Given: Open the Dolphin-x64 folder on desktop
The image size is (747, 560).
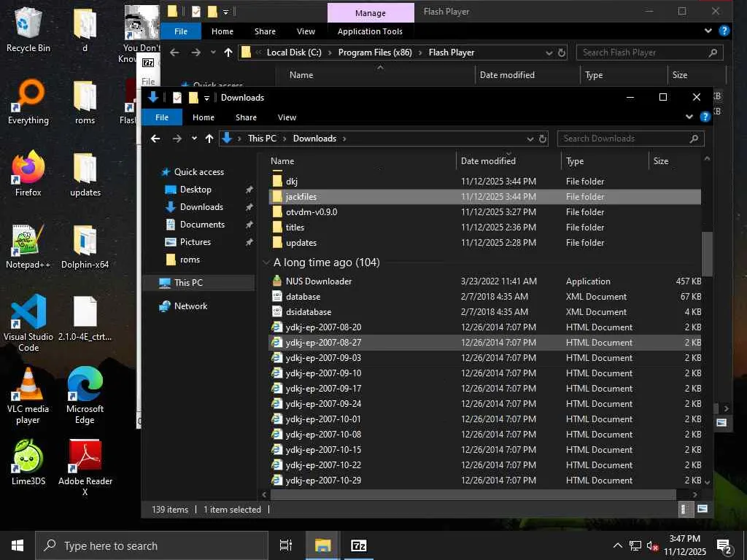Looking at the screenshot, I should point(85,246).
